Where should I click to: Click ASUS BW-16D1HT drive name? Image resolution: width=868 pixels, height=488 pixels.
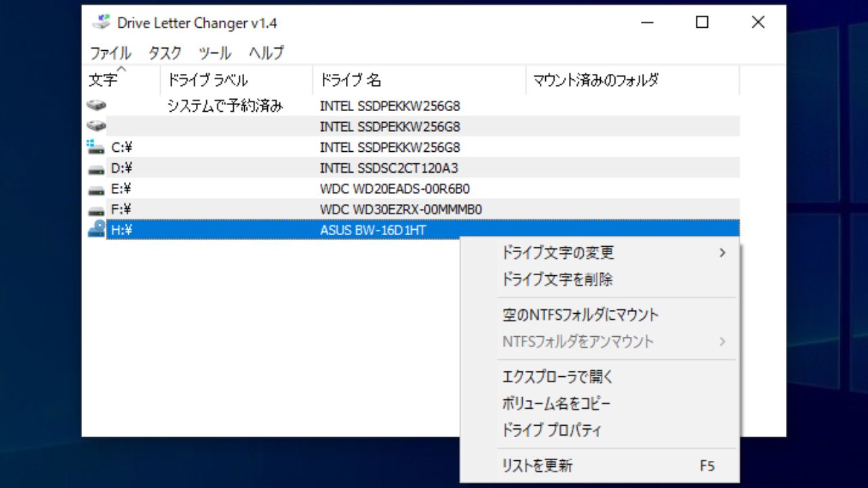tap(373, 230)
